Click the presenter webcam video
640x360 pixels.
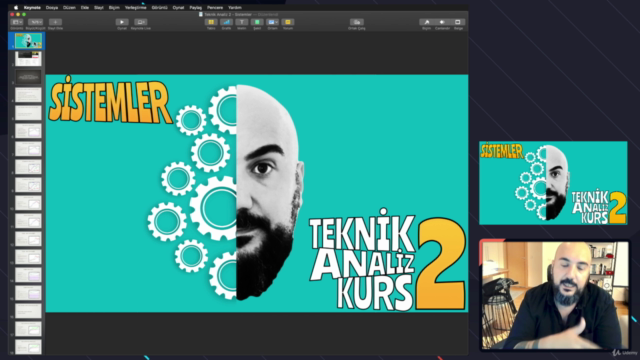[x=555, y=295]
